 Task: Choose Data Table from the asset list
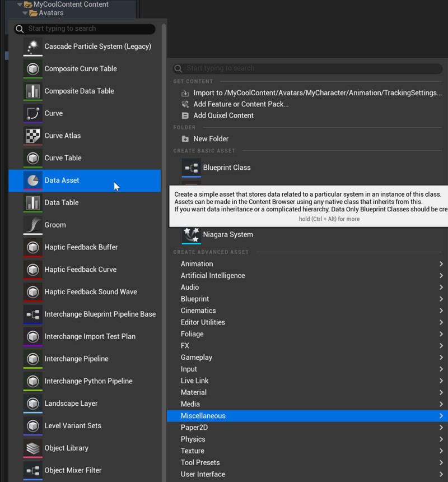(62, 202)
